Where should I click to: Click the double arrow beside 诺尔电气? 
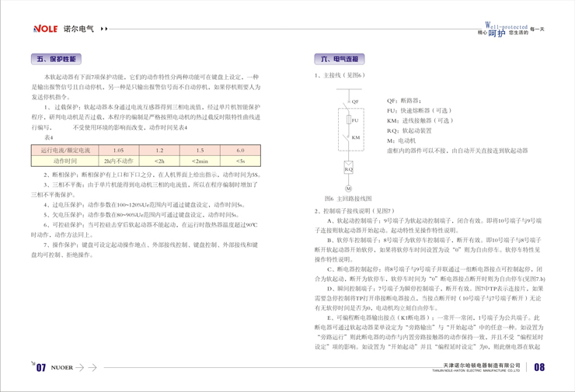[104, 29]
